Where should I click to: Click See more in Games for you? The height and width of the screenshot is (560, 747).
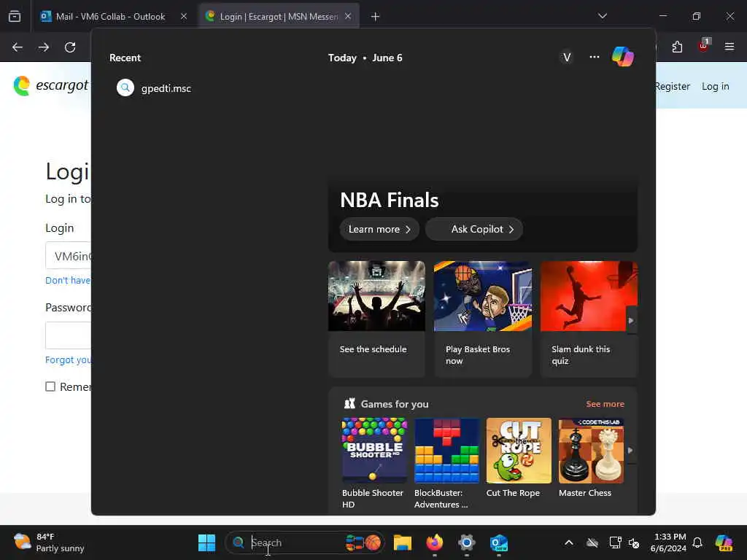[605, 404]
